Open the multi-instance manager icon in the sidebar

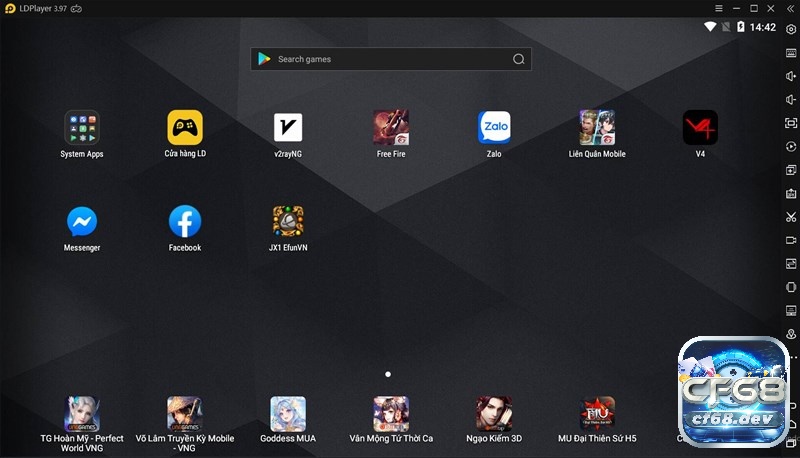pos(791,170)
